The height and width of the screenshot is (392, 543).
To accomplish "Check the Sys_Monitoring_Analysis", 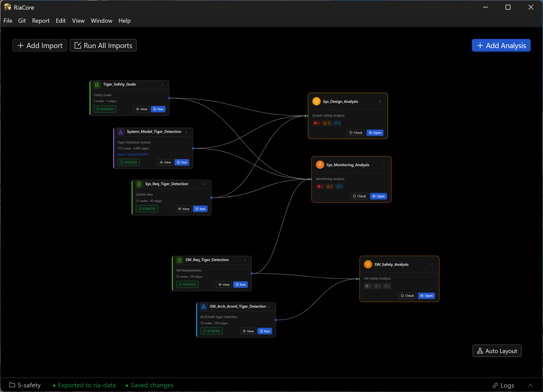I will tap(359, 196).
